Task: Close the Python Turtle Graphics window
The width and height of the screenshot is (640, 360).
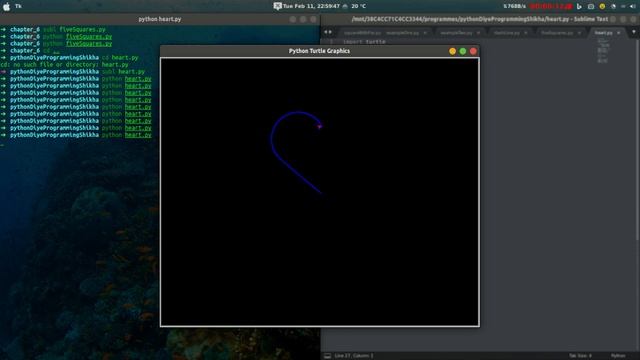Action: (473, 51)
